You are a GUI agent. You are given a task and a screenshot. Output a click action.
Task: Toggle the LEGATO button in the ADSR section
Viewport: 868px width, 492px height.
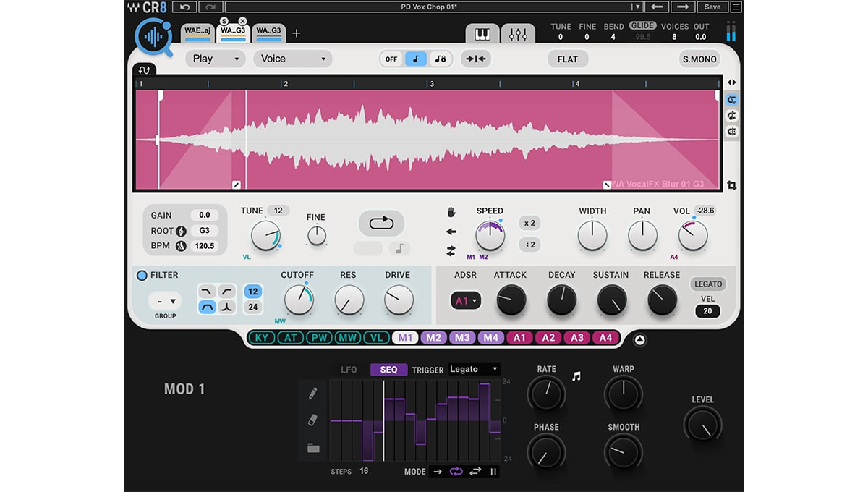[707, 284]
